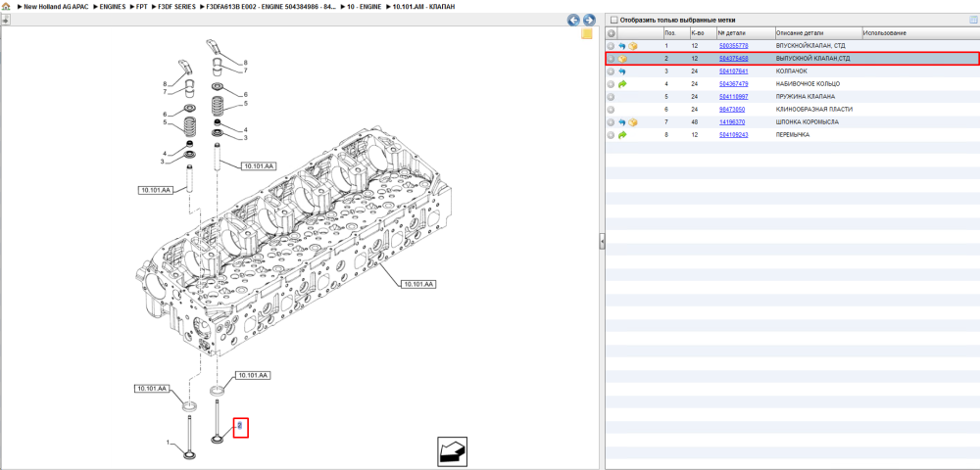Toggle the mark circle for position 1
The height and width of the screenshot is (470, 980).
click(x=612, y=46)
